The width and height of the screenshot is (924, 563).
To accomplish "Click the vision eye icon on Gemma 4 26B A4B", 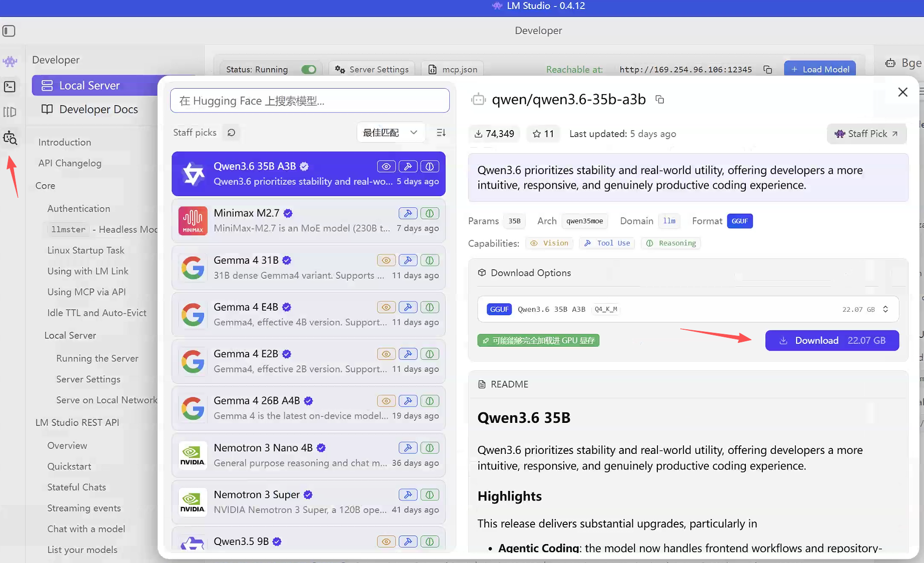I will 386,401.
